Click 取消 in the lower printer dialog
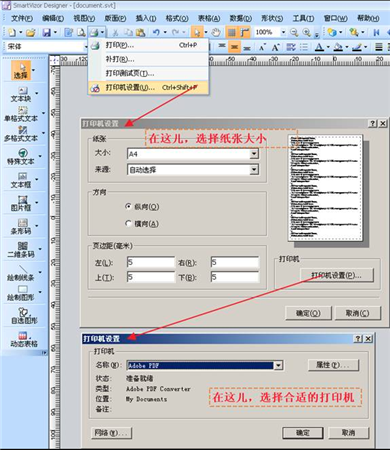The height and width of the screenshot is (450, 390). [x=349, y=433]
